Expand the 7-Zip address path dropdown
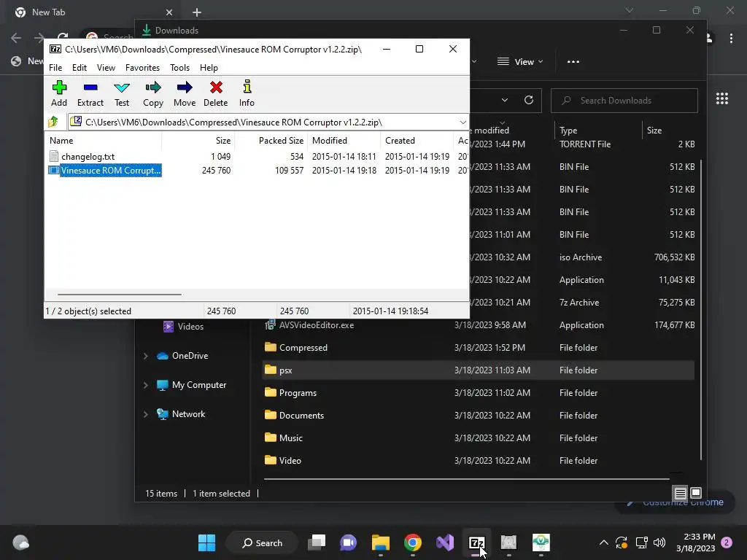Viewport: 747px width, 560px height. point(462,122)
